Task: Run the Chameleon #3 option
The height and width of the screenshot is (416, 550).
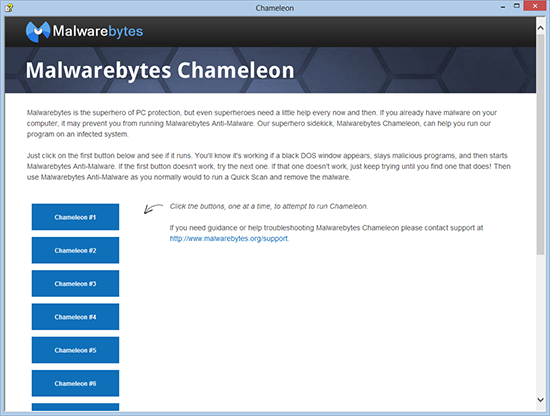Action: pyautogui.click(x=75, y=283)
